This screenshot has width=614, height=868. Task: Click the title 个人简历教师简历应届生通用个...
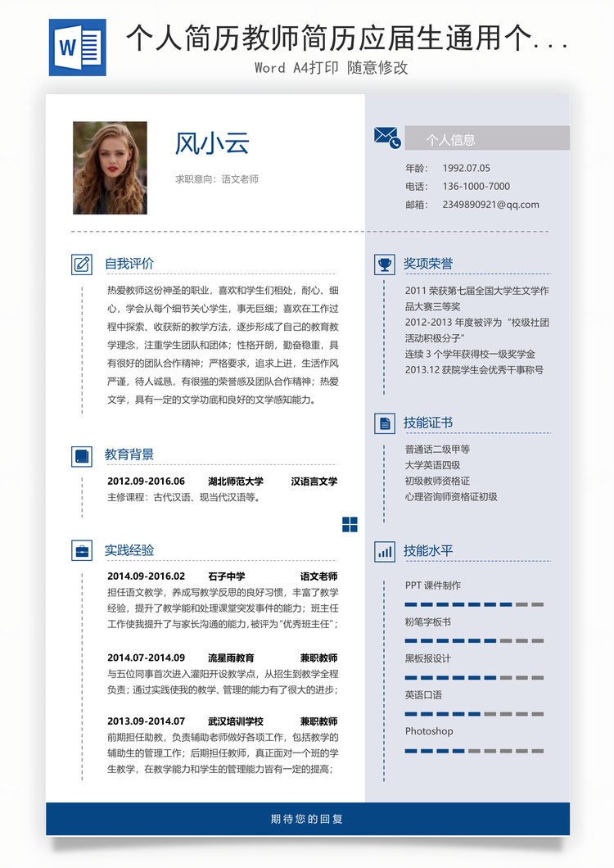click(x=348, y=38)
